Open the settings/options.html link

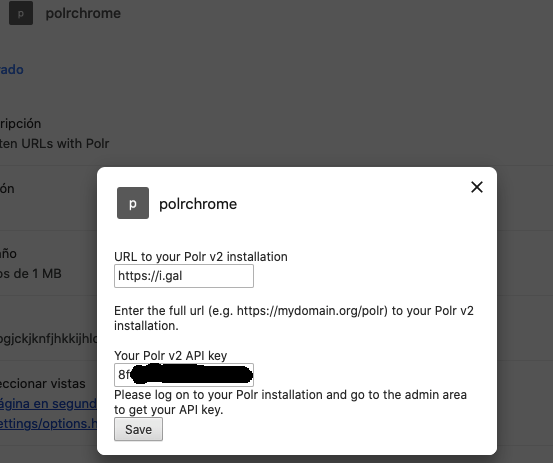point(48,423)
